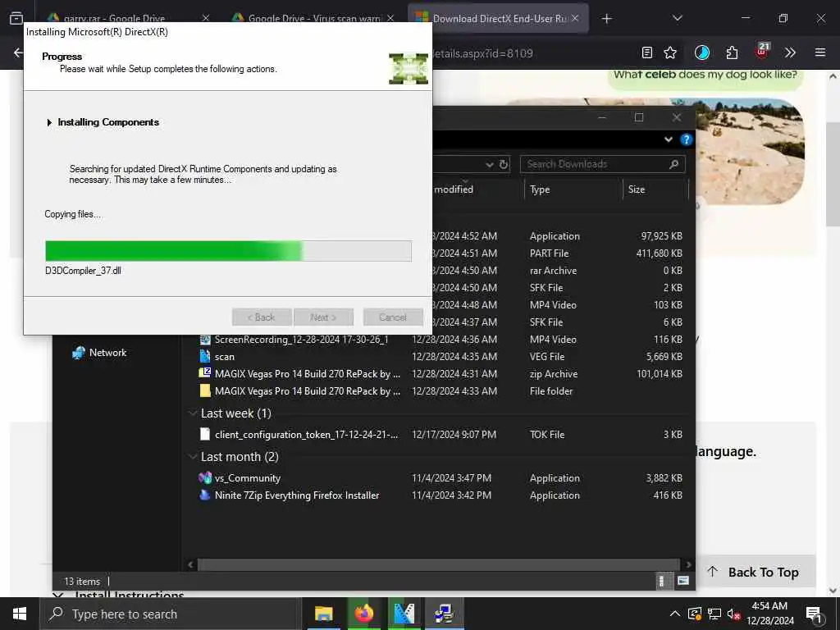Sort by the Type column header
The width and height of the screenshot is (840, 630).
coord(573,189)
